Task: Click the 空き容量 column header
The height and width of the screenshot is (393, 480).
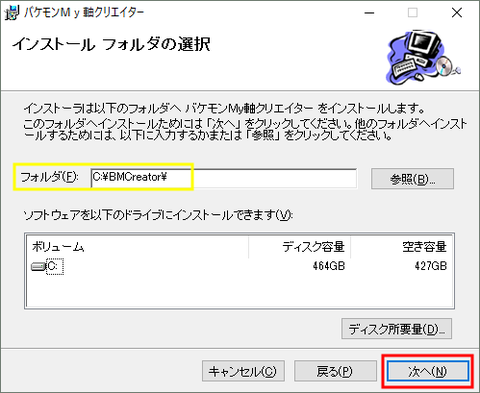Action: point(401,247)
